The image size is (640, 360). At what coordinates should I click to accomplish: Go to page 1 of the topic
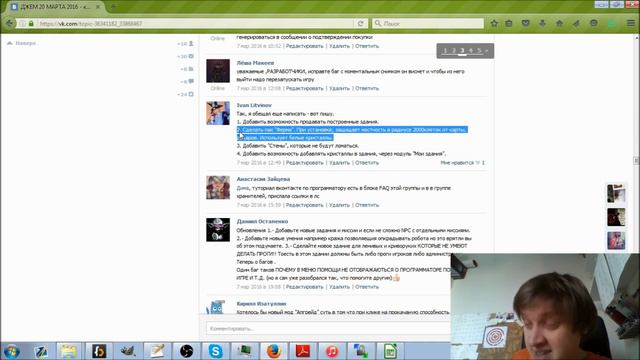[445, 51]
